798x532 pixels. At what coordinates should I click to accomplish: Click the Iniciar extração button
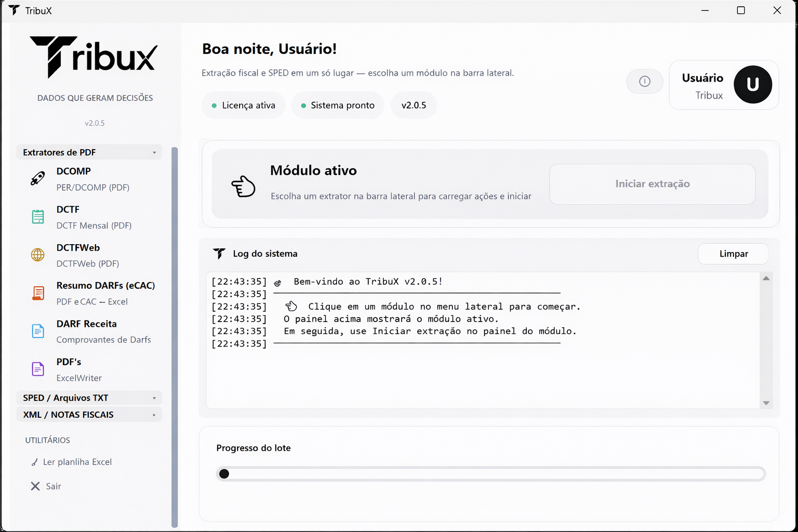pyautogui.click(x=652, y=184)
